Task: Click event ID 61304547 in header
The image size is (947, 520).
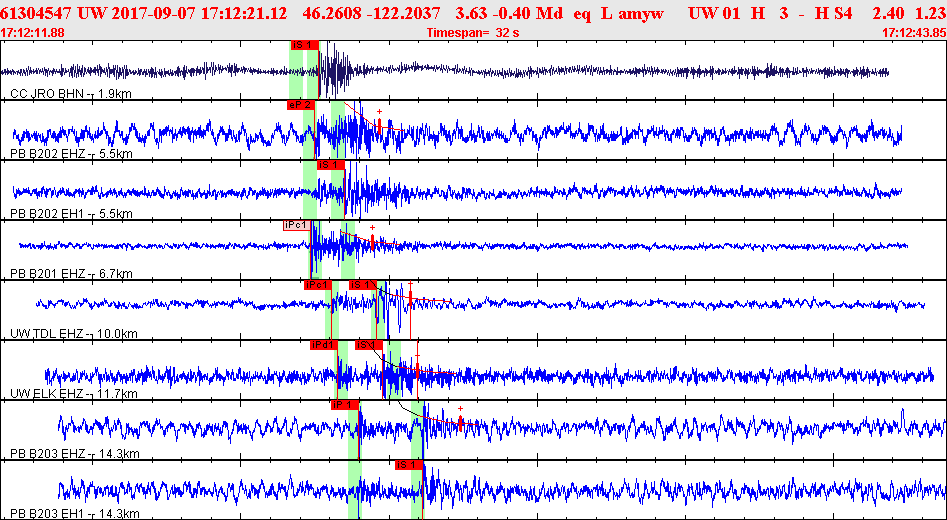Action: click(x=37, y=12)
